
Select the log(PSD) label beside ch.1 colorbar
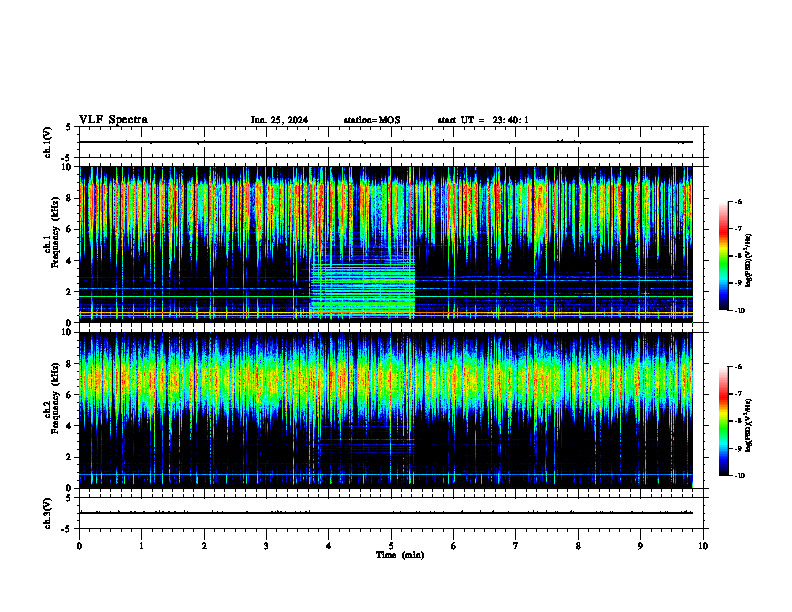749,261
